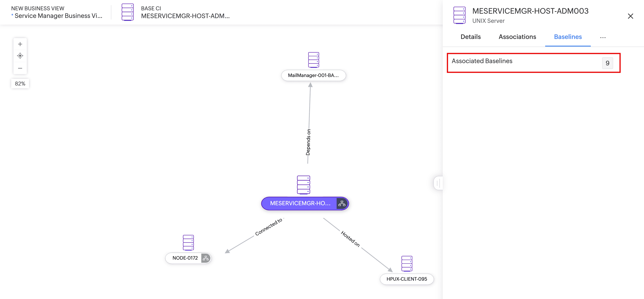The image size is (644, 299).
Task: Collapse the side panel using divider handle
Action: tap(438, 183)
